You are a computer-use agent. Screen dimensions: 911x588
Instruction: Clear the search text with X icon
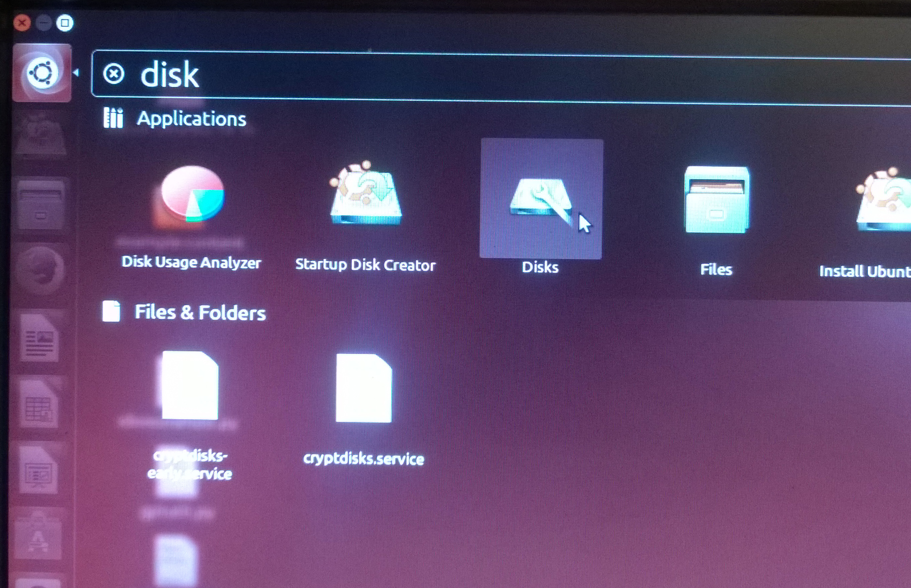pyautogui.click(x=113, y=74)
